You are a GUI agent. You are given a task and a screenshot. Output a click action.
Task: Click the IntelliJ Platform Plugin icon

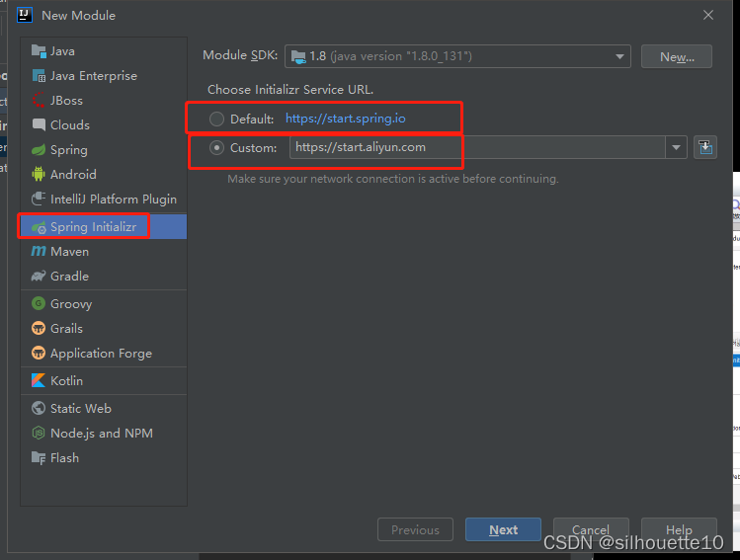[x=39, y=199]
